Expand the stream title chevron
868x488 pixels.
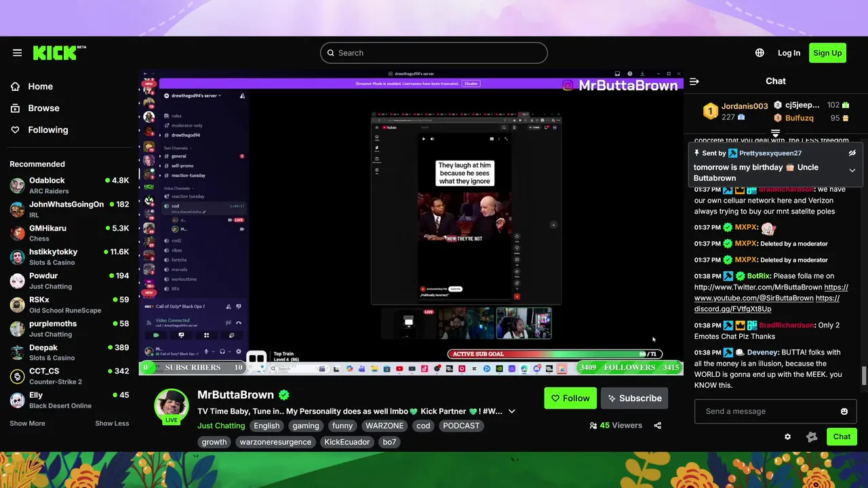(x=511, y=411)
